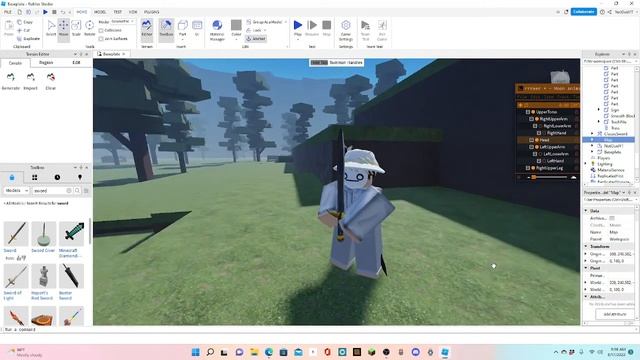Click the Duplicate button in Clipboard group
The image size is (640, 360).
click(28, 39)
